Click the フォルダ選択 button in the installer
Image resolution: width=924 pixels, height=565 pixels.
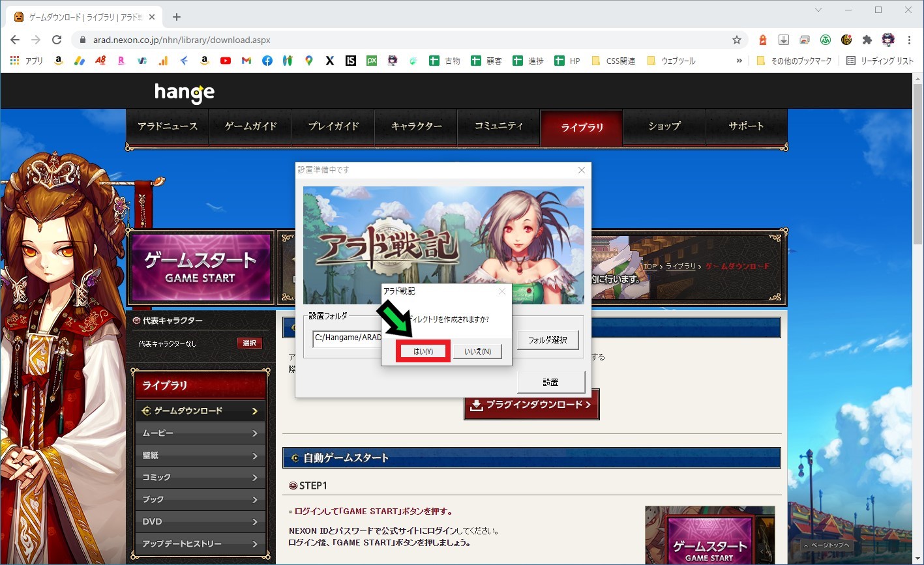click(x=548, y=340)
